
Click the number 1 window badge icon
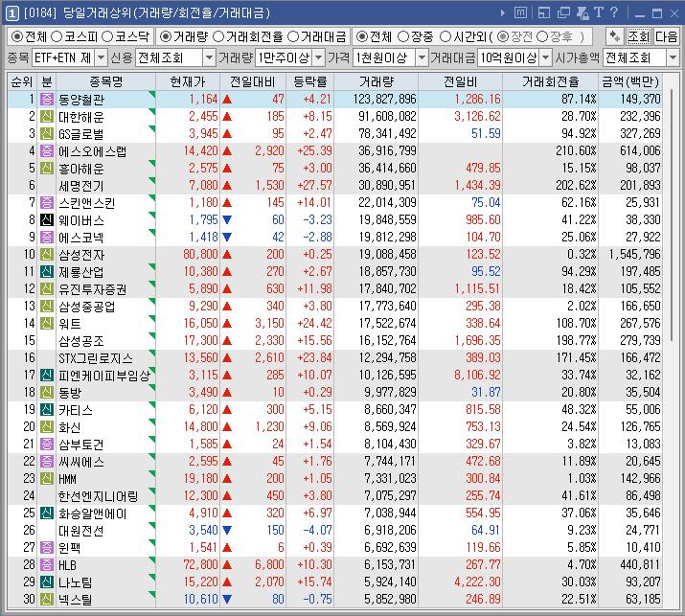point(11,13)
